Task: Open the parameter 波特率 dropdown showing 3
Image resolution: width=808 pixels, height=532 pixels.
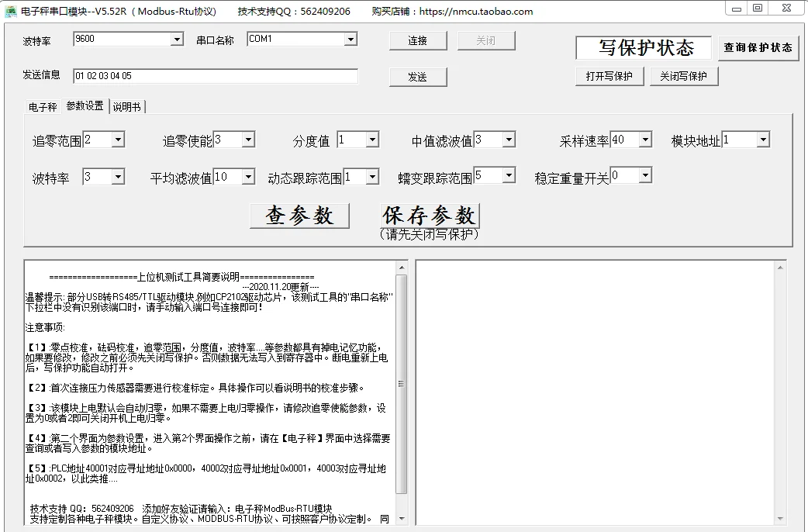Action: point(118,178)
